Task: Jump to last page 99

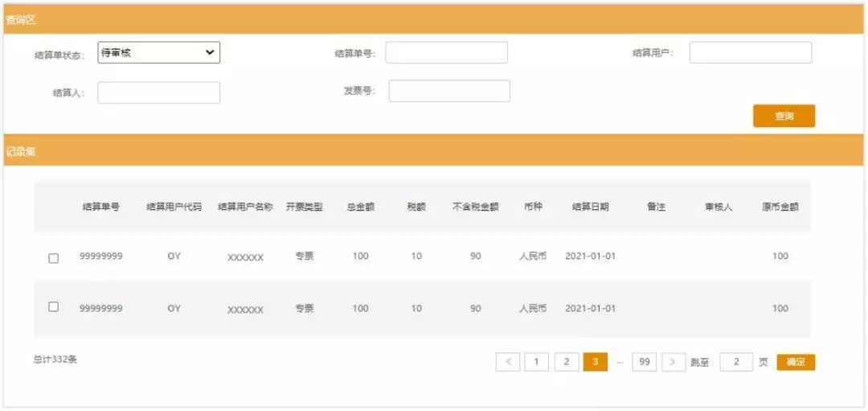Action: tap(645, 362)
